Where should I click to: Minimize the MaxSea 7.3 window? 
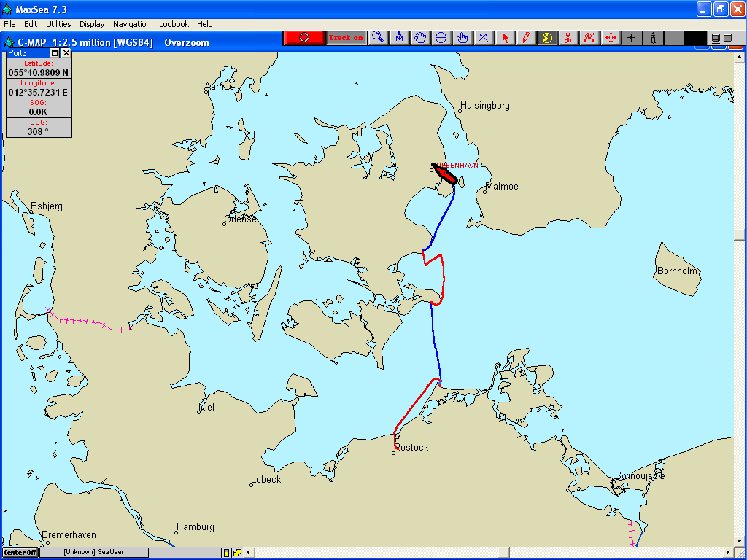pos(704,9)
